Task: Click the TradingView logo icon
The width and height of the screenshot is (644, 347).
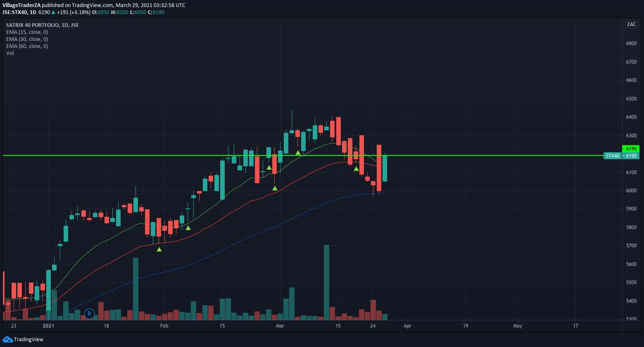Action: pos(7,340)
